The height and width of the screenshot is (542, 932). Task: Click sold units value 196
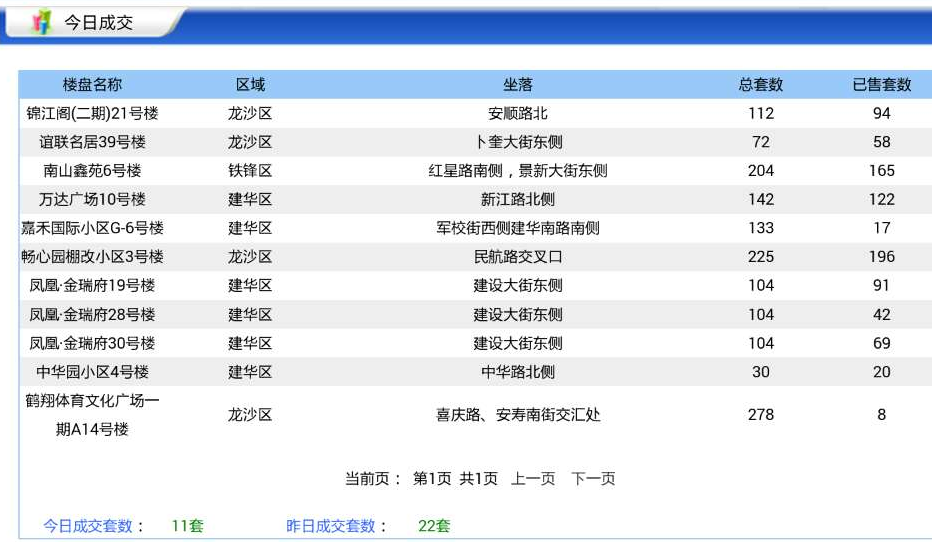pos(881,256)
